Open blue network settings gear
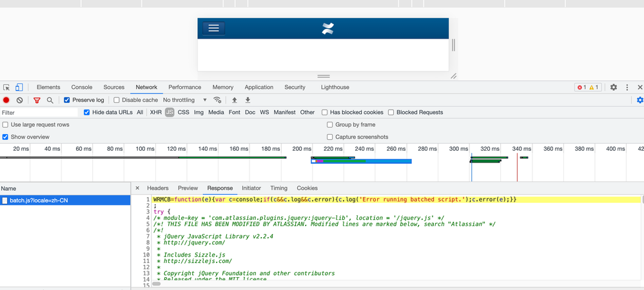 [639, 100]
